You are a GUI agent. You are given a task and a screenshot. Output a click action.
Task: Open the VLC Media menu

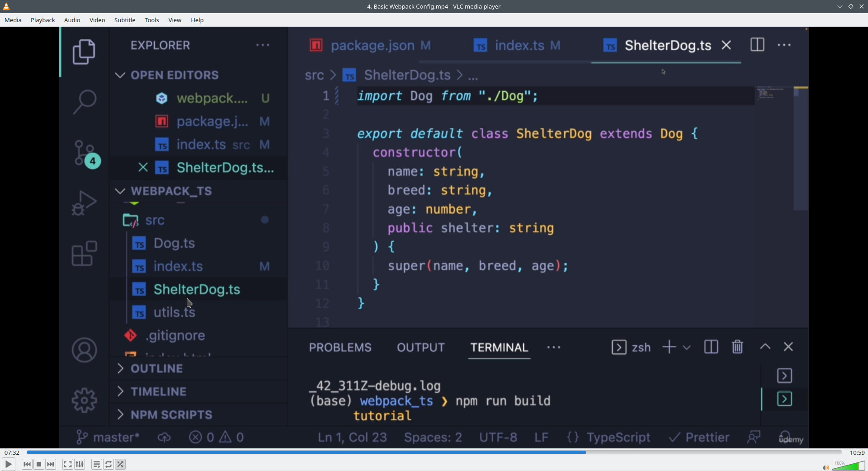[x=13, y=20]
